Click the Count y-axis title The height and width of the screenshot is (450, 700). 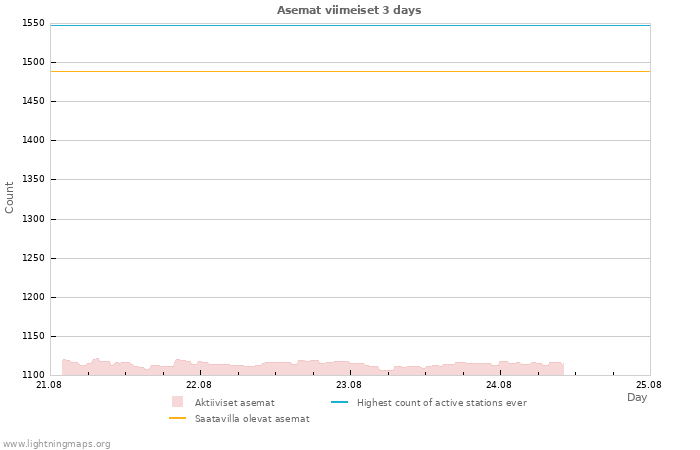pos(9,197)
